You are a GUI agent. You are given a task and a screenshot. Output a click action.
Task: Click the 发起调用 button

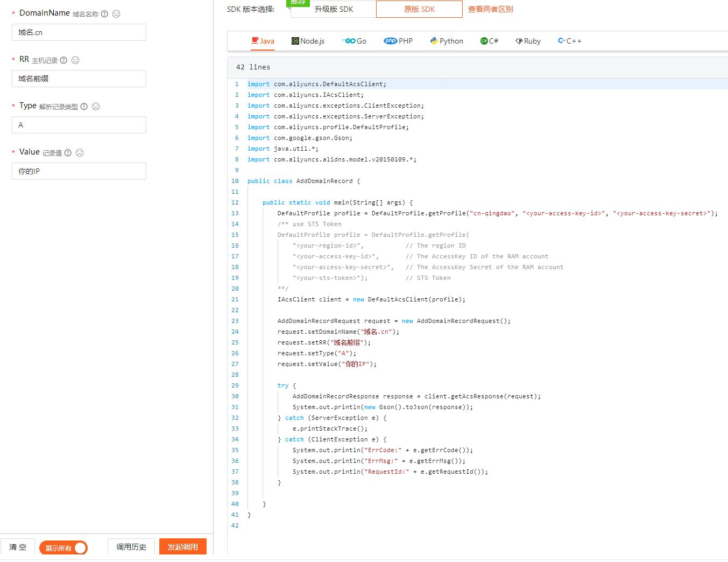click(x=183, y=547)
